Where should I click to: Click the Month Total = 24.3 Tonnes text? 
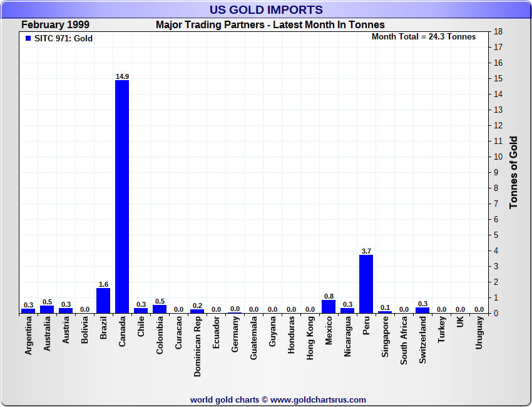pyautogui.click(x=424, y=37)
